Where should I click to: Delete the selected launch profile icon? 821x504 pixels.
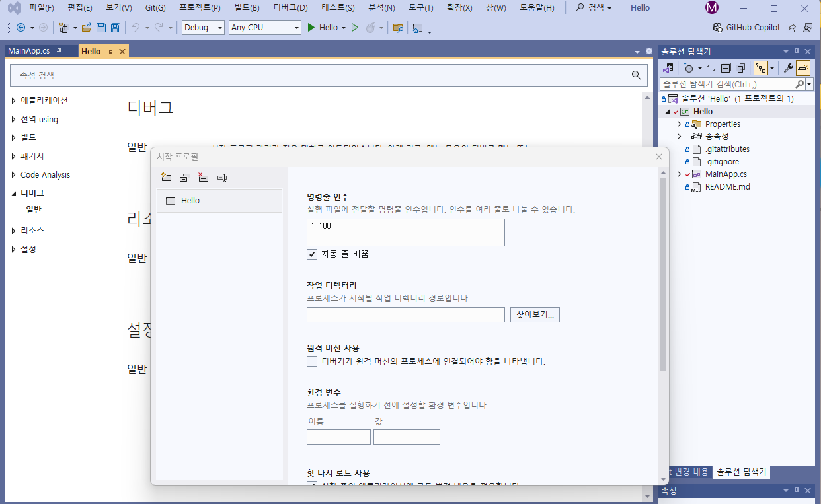[204, 178]
